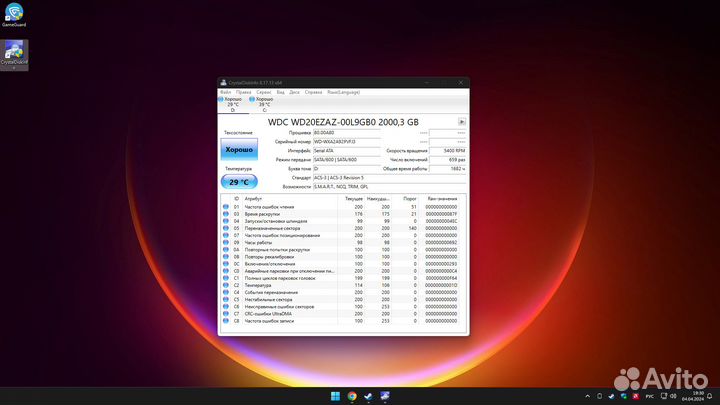Click the AMD red tray icon
This screenshot has height=405, width=720.
pyautogui.click(x=636, y=396)
